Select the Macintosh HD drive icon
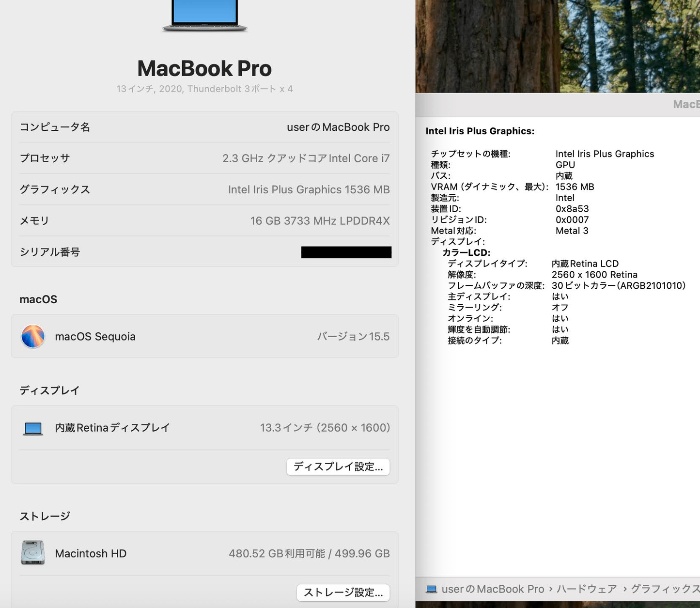The image size is (700, 608). (32, 553)
